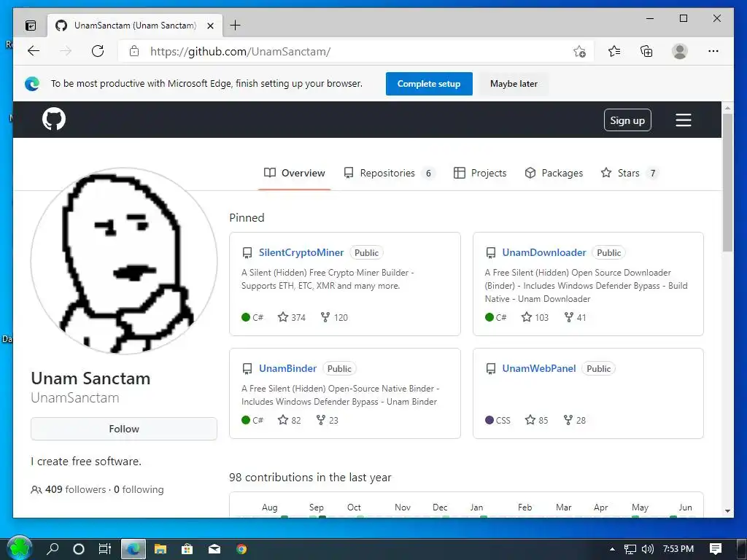
Task: Open the UnamBinder repository link
Action: [287, 368]
